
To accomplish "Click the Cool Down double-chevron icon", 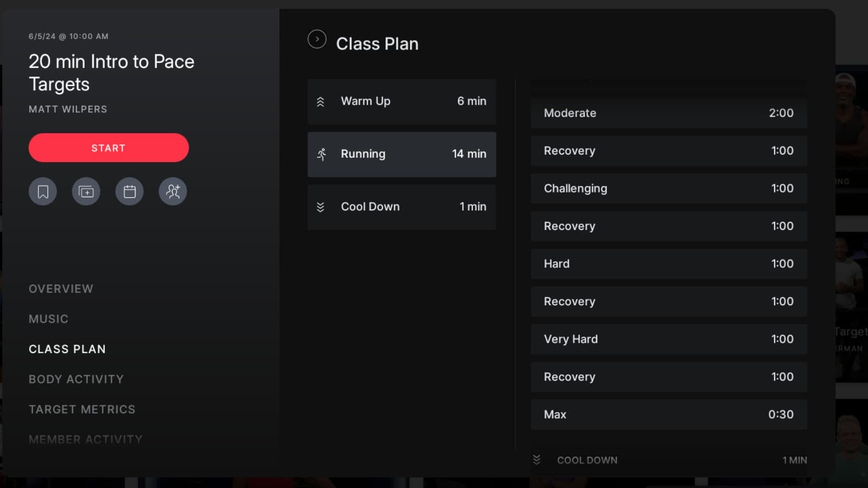I will click(x=321, y=207).
